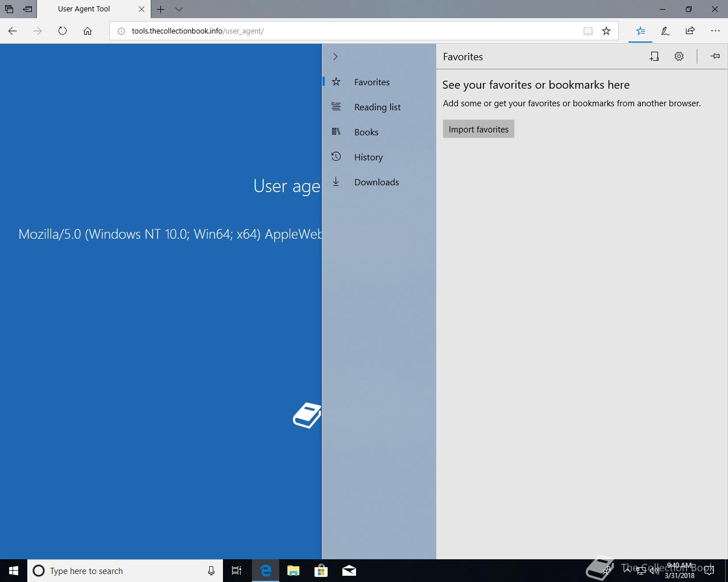Open Reading list section
The width and height of the screenshot is (728, 582).
coord(379,107)
